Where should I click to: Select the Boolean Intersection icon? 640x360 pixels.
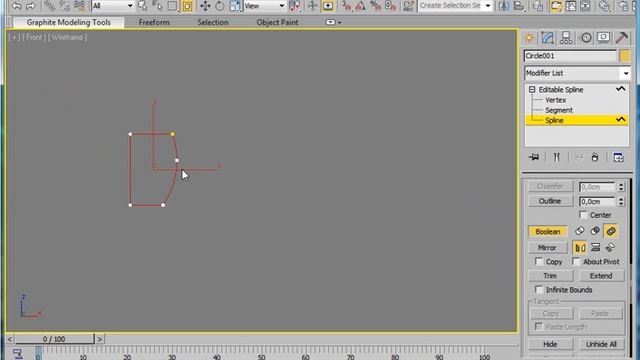tap(611, 231)
